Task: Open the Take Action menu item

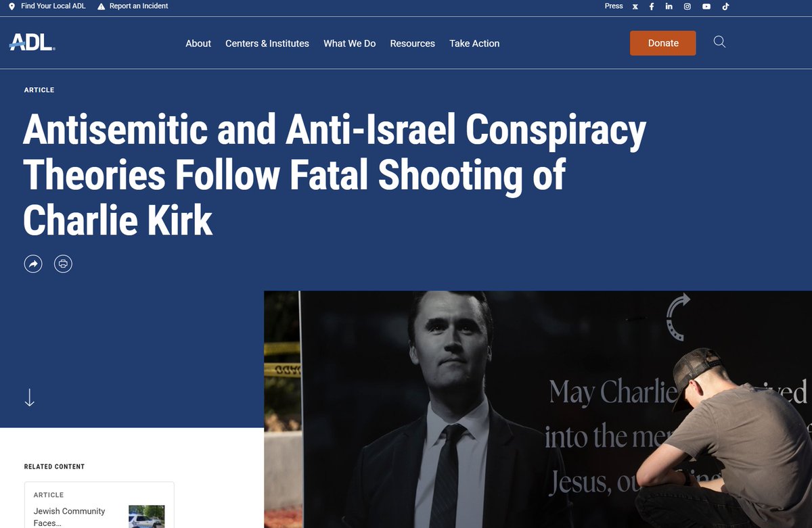Action: 474,43
